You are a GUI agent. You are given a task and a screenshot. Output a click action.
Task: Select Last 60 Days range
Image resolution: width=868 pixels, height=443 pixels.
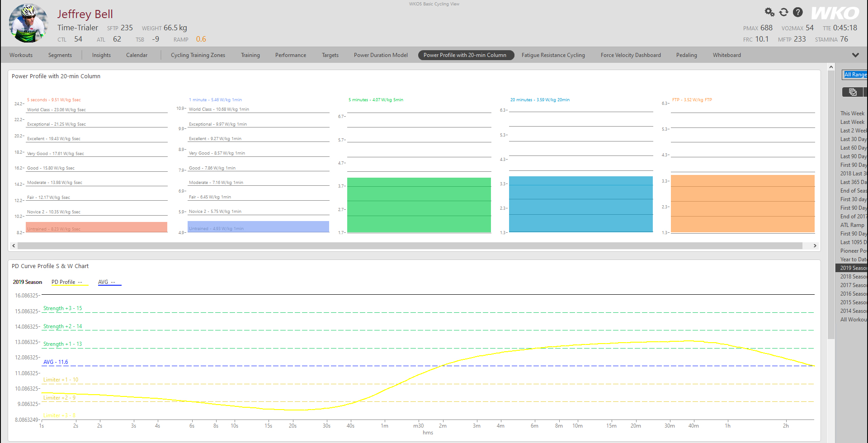tap(854, 148)
